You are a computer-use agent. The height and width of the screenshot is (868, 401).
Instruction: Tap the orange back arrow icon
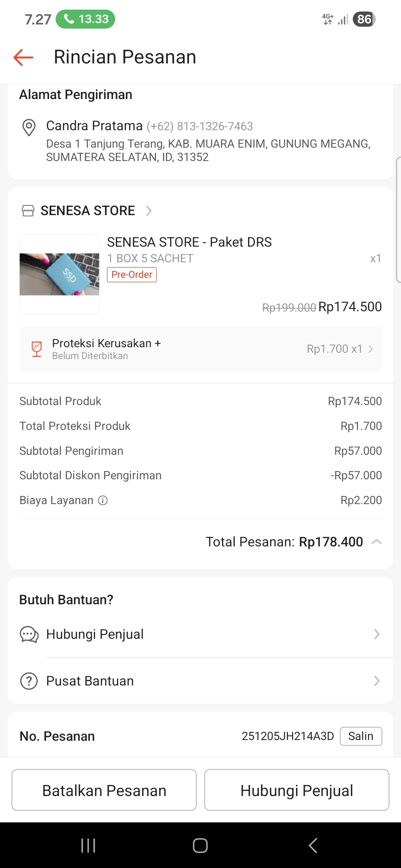pos(23,57)
